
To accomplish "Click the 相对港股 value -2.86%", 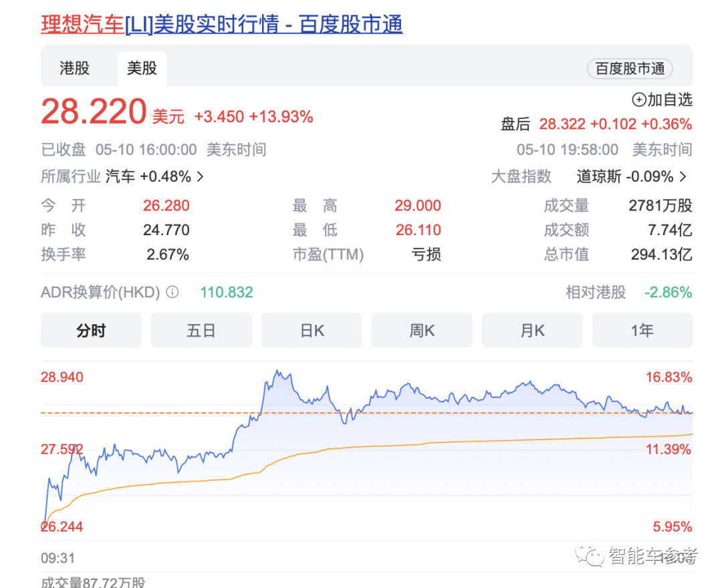I will (x=668, y=292).
